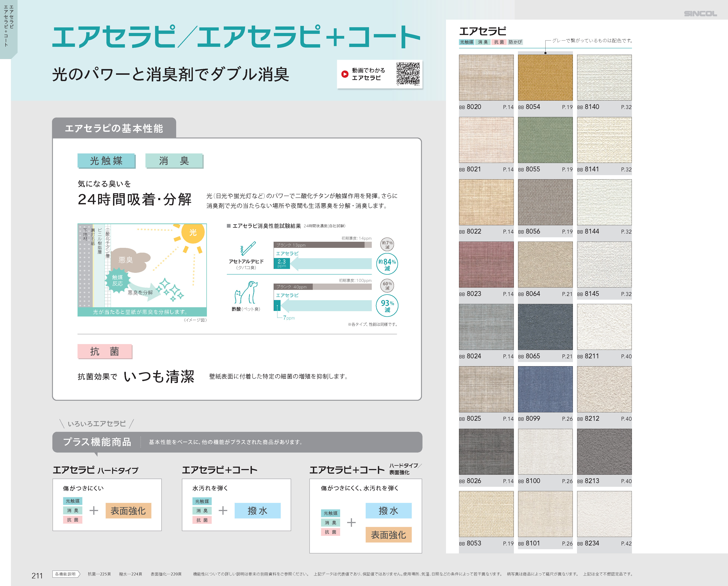Screen dimensions: 728x586
Task: Click the 触媒反応 starburst in the diagram
Action: pos(118,280)
